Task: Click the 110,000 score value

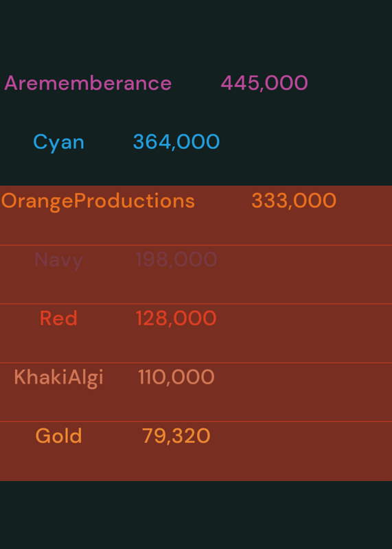Action: 176,377
